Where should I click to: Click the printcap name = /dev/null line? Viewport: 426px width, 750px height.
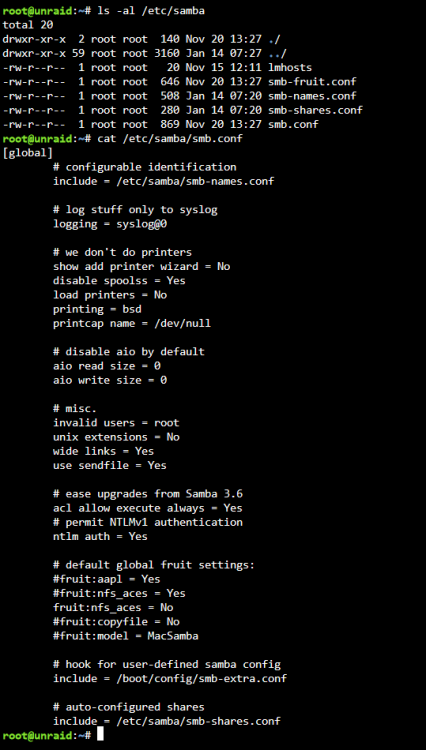tap(132, 324)
